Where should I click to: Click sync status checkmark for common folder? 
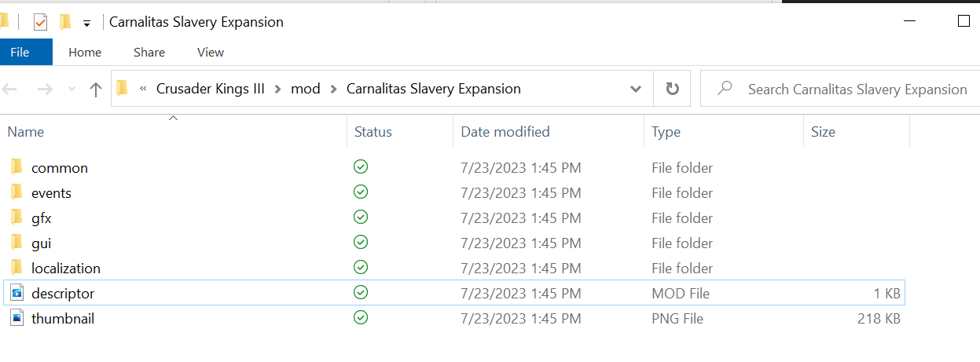[361, 167]
